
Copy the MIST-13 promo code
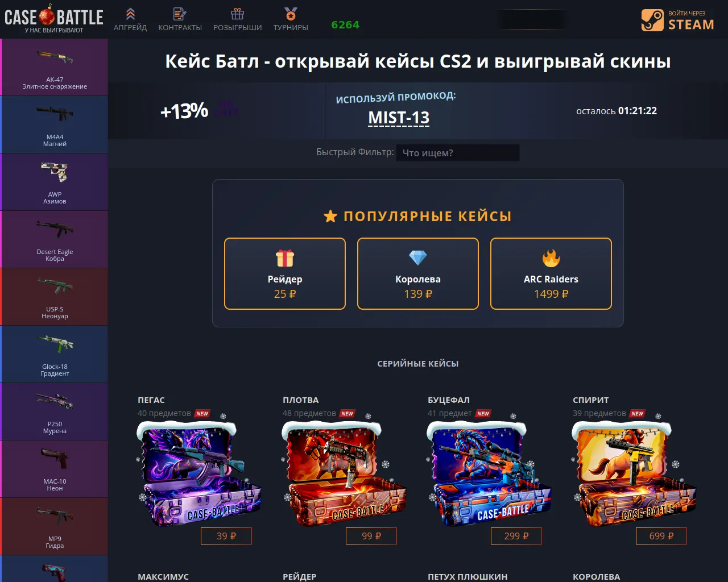[x=399, y=118]
